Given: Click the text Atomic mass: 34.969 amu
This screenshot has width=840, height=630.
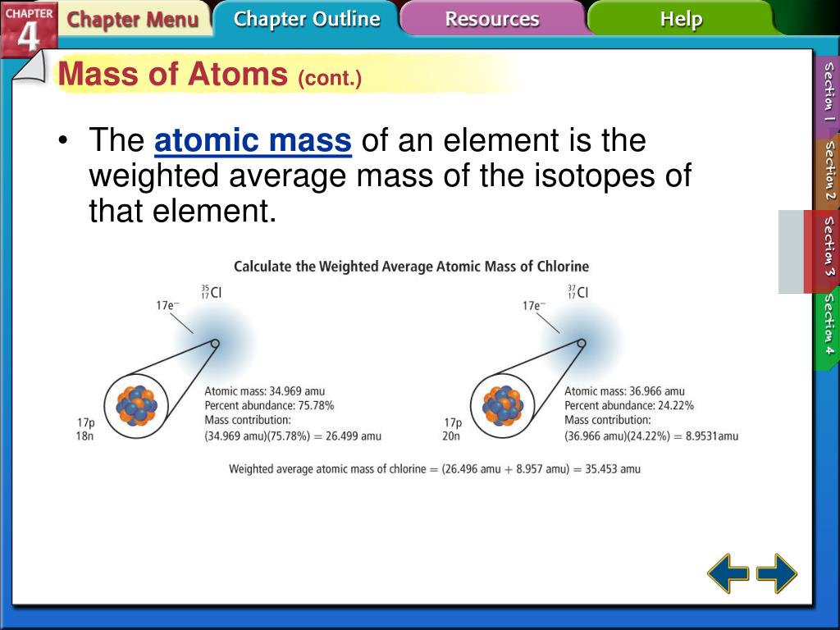Looking at the screenshot, I should 265,391.
